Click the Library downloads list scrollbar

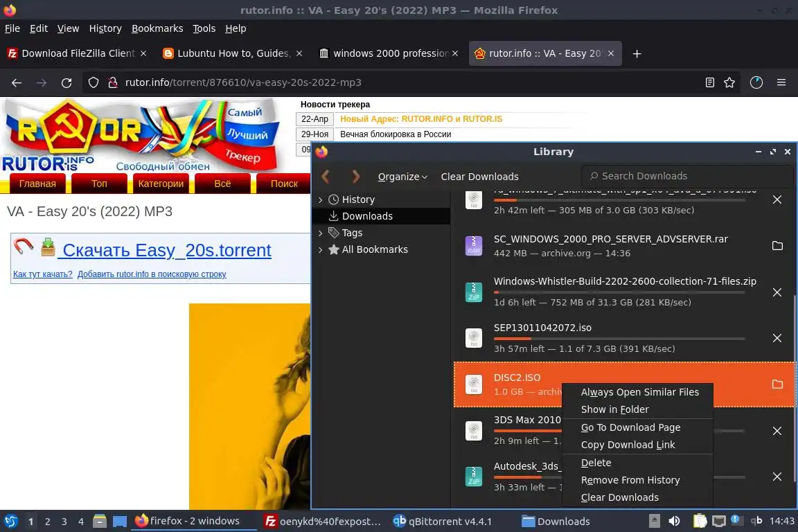coord(795,389)
